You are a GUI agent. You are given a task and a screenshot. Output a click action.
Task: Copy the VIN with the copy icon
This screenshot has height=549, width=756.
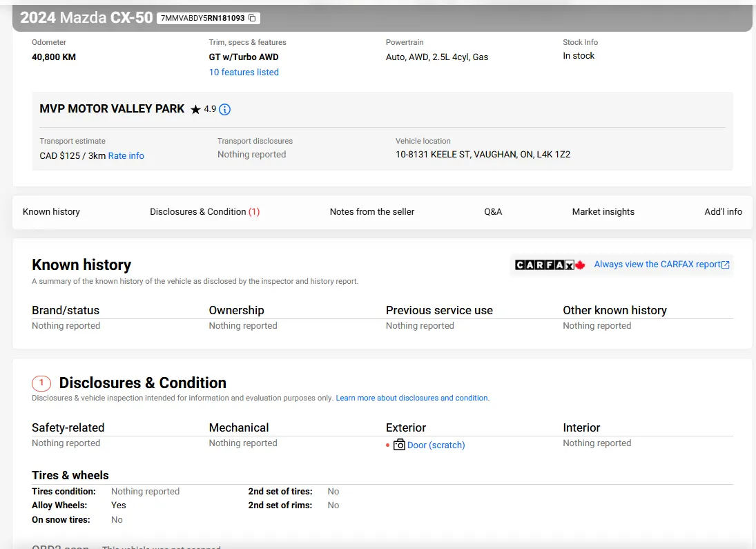tap(252, 18)
